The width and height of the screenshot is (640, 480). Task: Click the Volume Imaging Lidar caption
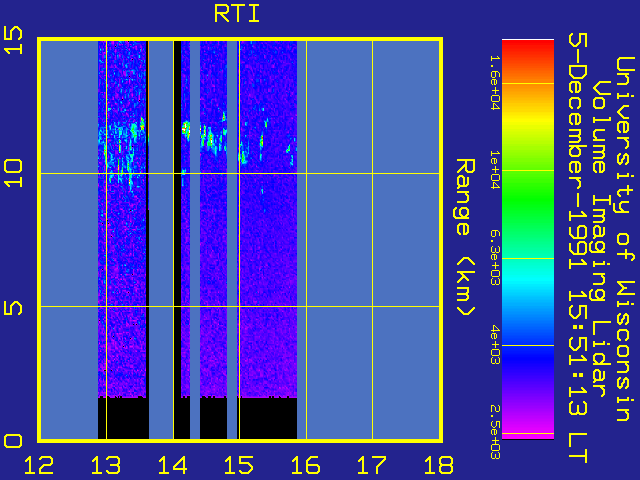coord(600,239)
